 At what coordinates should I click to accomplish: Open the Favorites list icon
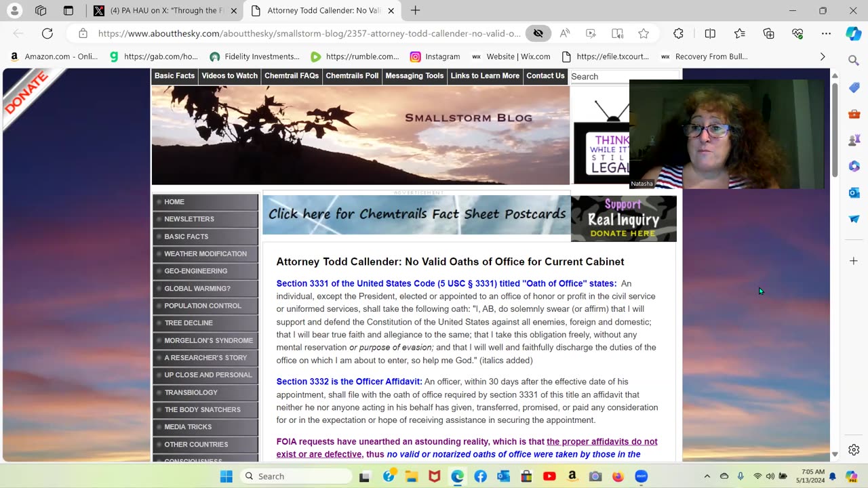click(739, 33)
